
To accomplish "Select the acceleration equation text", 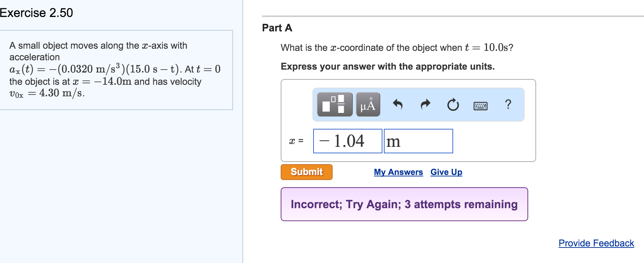I will click(x=114, y=69).
